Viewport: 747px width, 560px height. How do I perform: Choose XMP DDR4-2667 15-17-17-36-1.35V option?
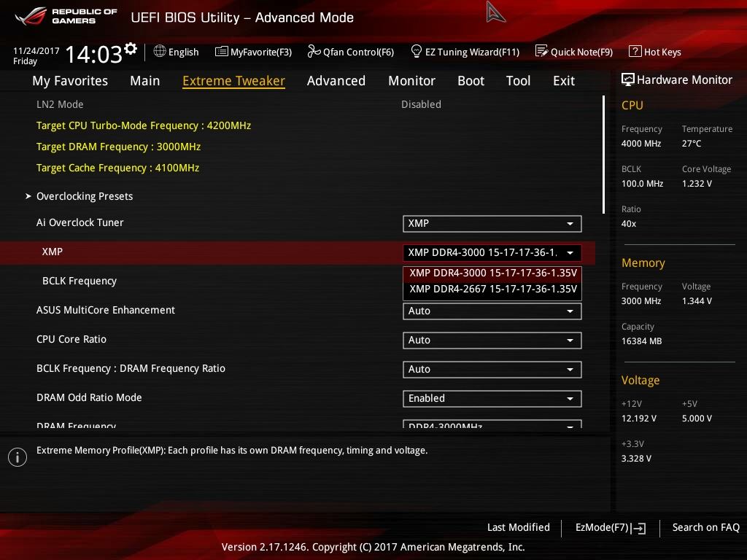[492, 289]
